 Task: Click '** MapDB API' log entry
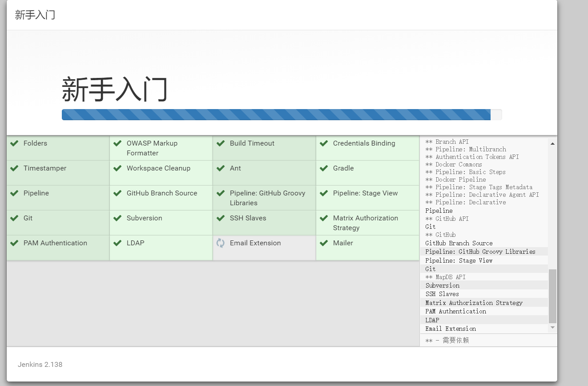coord(445,277)
